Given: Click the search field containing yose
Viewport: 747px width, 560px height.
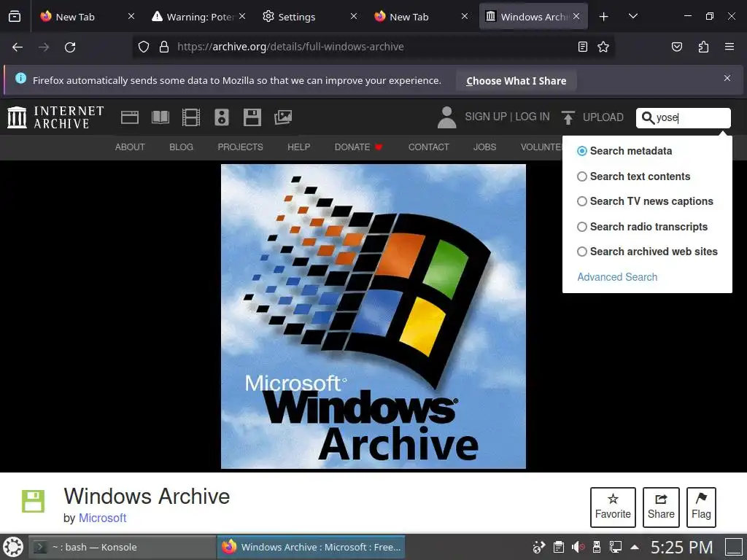Looking at the screenshot, I should (683, 117).
